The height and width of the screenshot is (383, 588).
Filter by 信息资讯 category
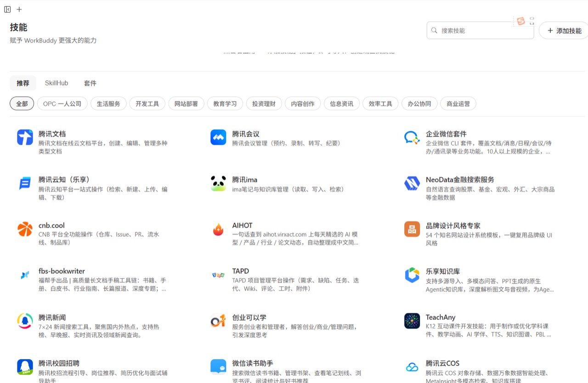(x=342, y=103)
